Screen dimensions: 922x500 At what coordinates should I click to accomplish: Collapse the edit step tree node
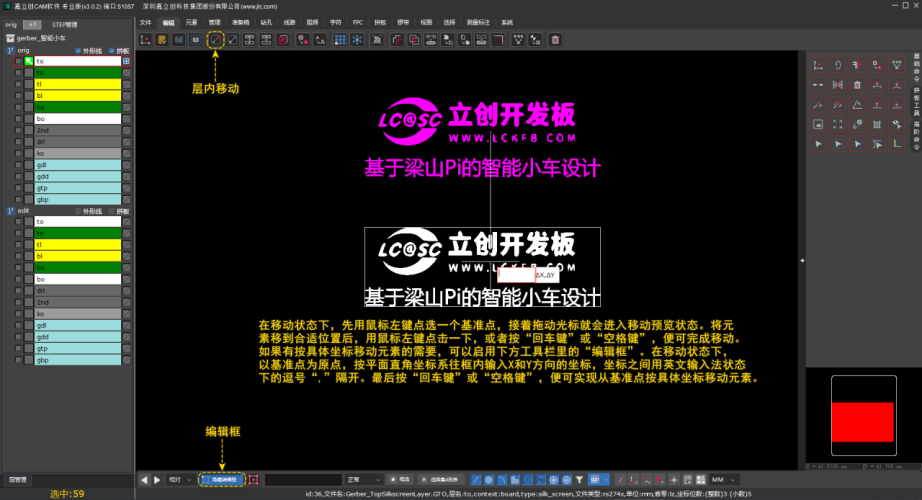pos(10,211)
